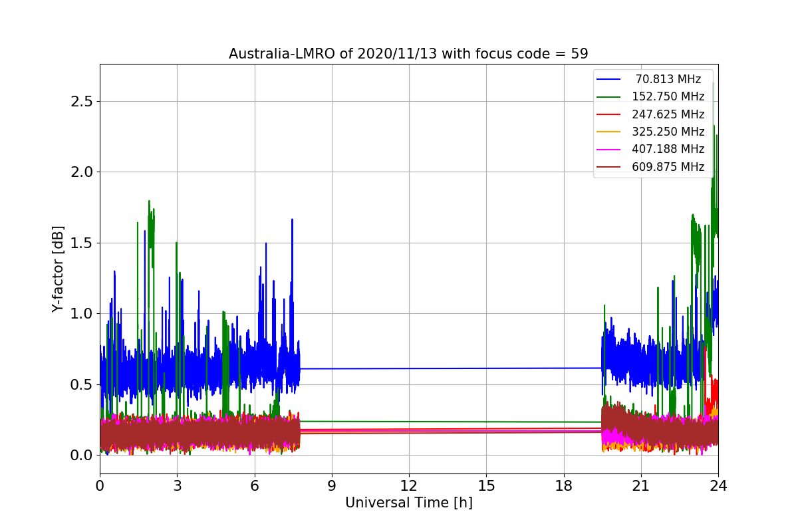
Task: Click y-axis tick label 2.0
Action: (82, 172)
